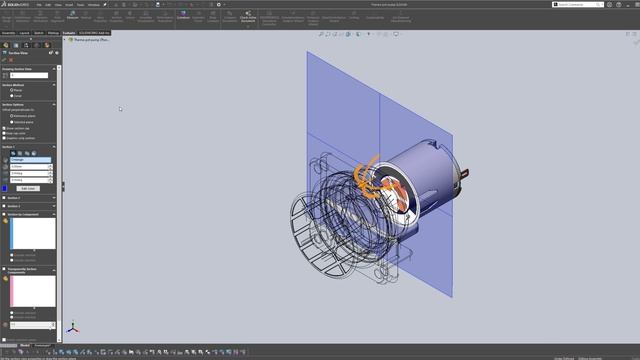Switch to the Model tab at bottom
The width and height of the screenshot is (640, 360).
click(x=25, y=345)
